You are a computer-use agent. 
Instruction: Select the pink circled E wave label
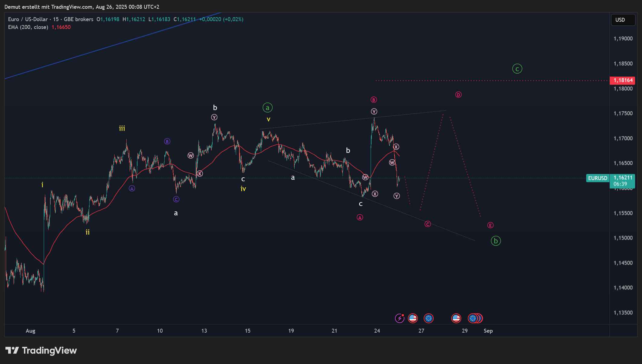[490, 225]
